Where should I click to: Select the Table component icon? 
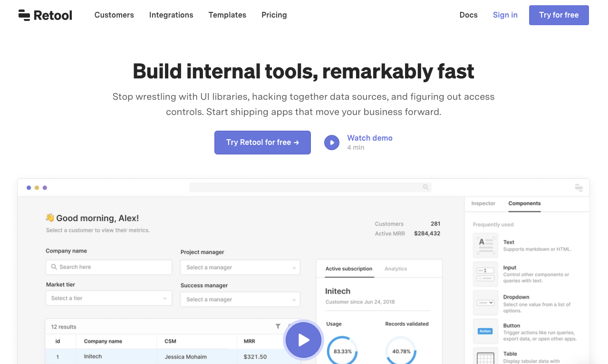click(485, 356)
